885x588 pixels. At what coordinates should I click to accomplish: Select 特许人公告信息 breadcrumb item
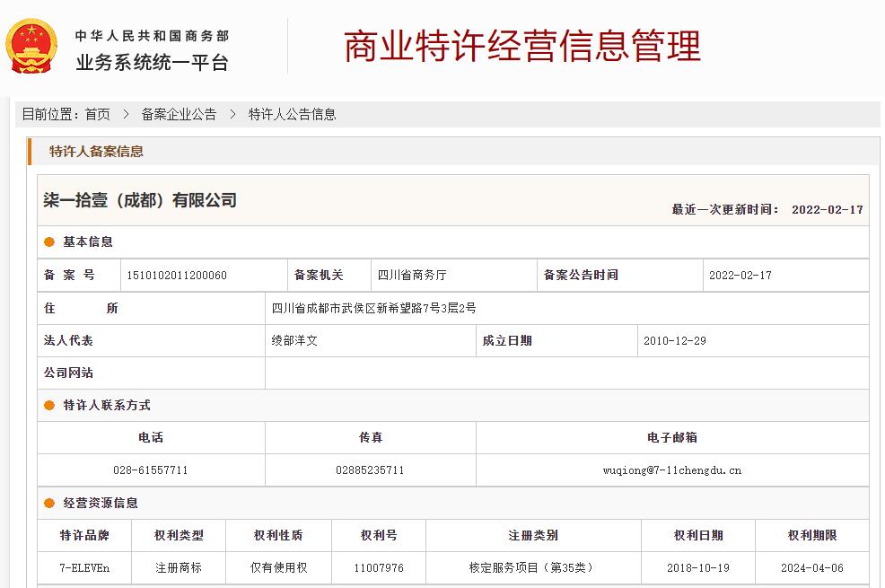click(292, 114)
